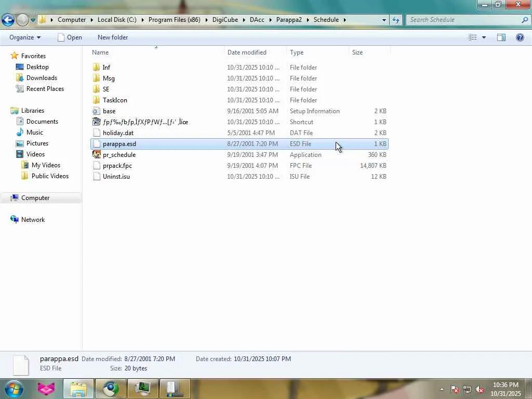Screen dimensions: 532x399
Task: Select the holiday.dat file
Action: pos(239,132)
